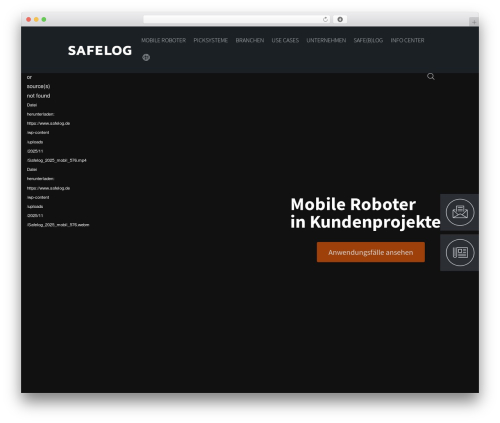Open the newspaper news side button
This screenshot has height=423, width=500.
coord(460,252)
